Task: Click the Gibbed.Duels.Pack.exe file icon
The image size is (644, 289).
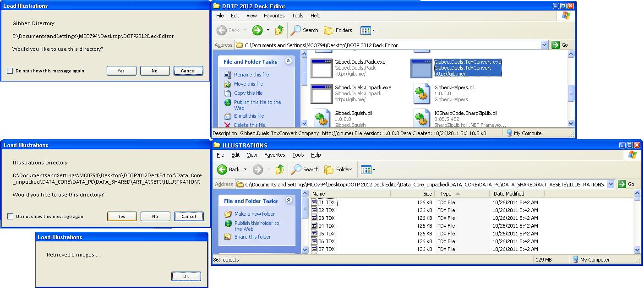Action: (x=321, y=68)
